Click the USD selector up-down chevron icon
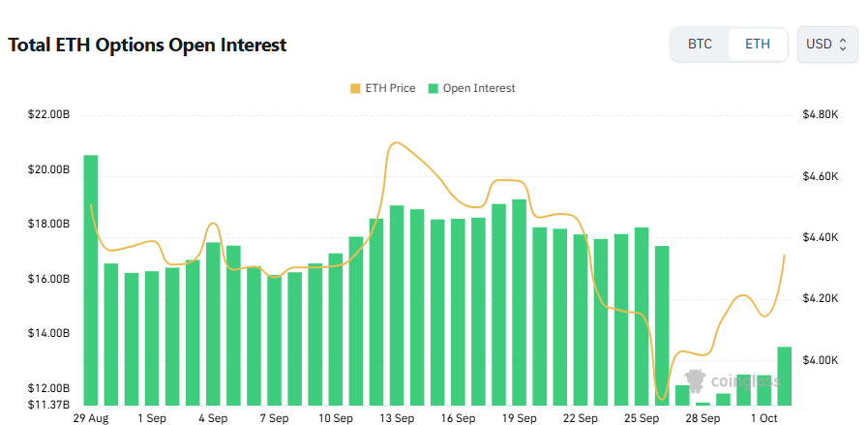Image resolution: width=868 pixels, height=425 pixels. pyautogui.click(x=843, y=45)
